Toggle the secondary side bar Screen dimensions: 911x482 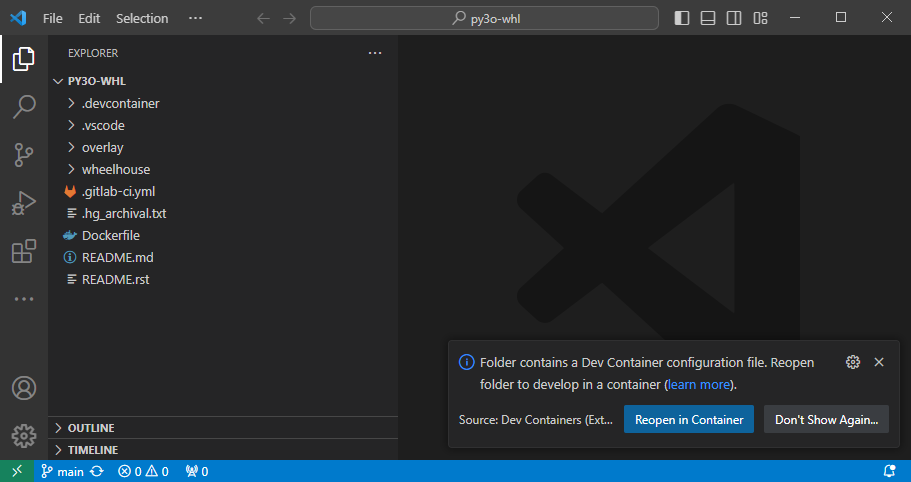tap(734, 18)
